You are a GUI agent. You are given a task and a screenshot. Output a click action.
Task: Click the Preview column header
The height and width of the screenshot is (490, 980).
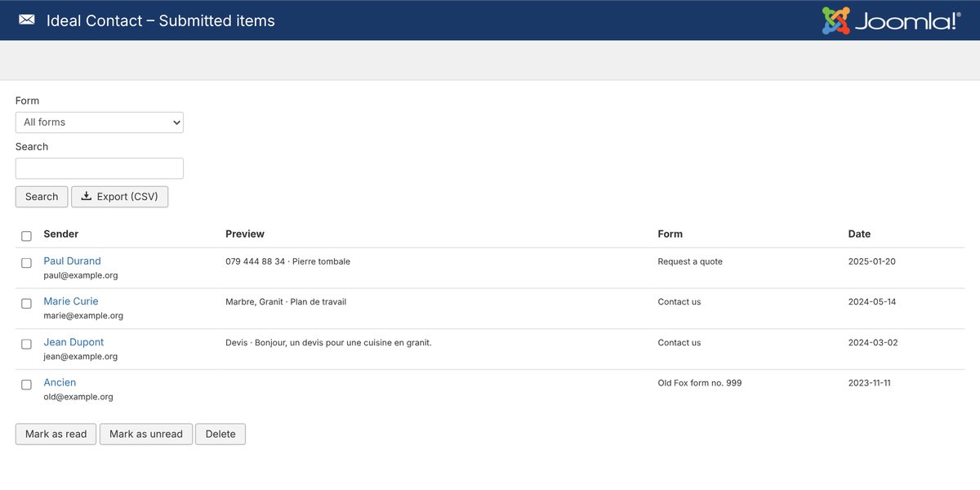point(245,234)
